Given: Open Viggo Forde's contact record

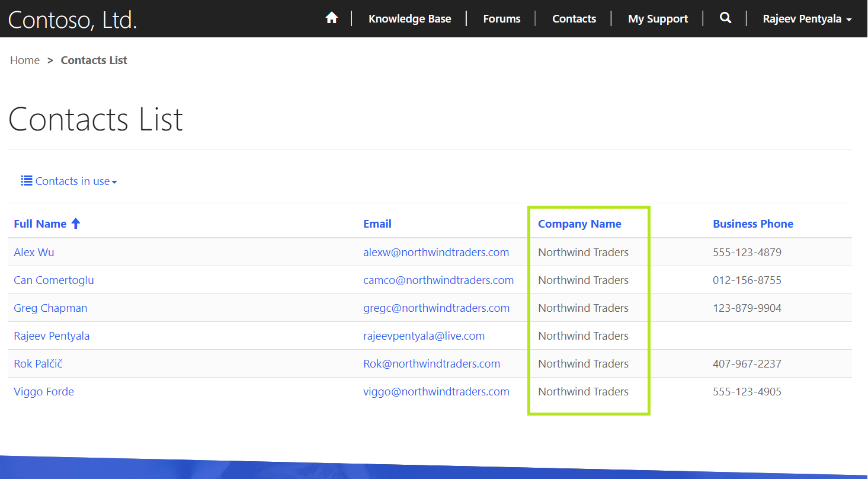Looking at the screenshot, I should (43, 391).
